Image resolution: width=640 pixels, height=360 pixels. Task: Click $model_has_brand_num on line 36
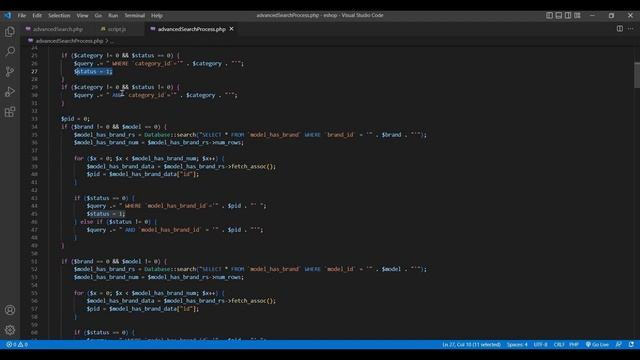tap(107, 142)
